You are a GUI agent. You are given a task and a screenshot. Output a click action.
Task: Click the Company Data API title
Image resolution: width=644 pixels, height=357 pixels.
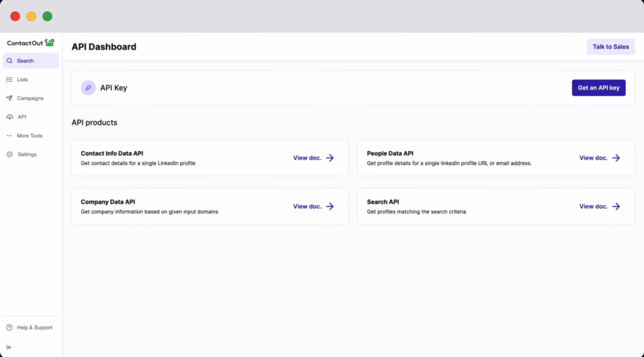click(x=108, y=202)
